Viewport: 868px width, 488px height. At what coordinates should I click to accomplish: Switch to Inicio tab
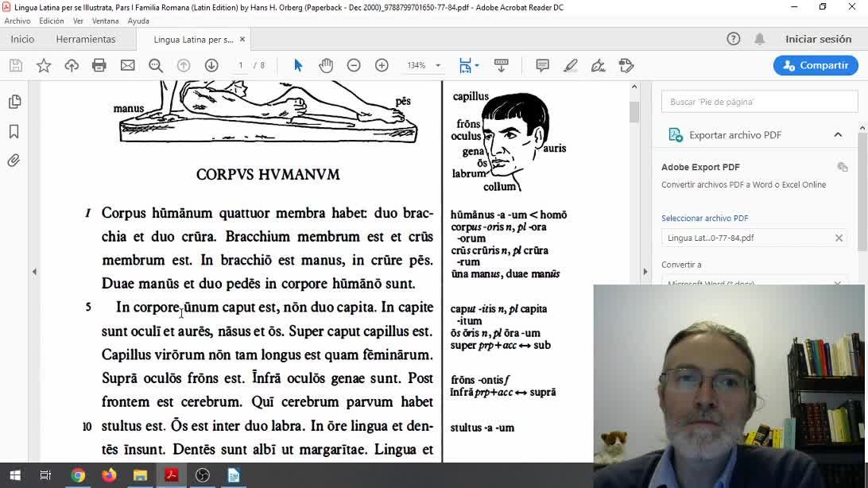[23, 39]
